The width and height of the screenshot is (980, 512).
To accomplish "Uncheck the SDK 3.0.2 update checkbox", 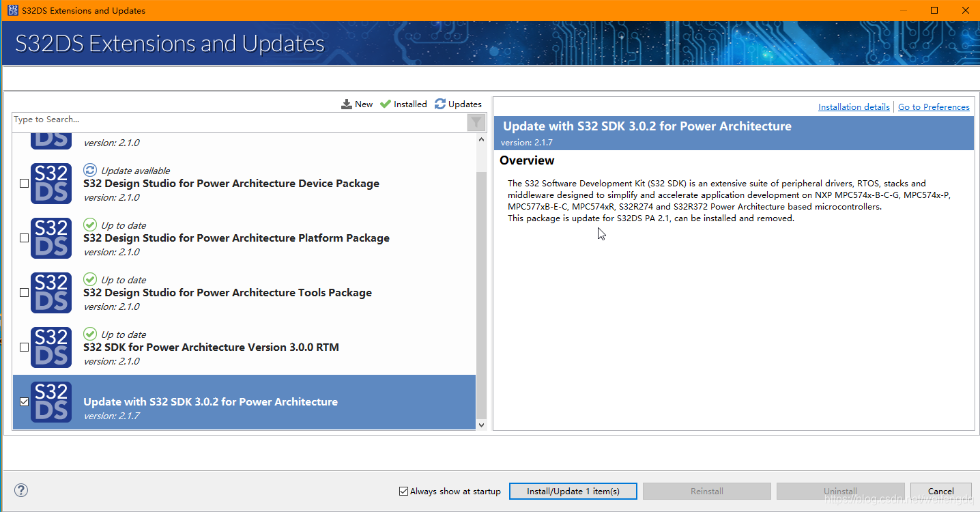I will [x=25, y=402].
